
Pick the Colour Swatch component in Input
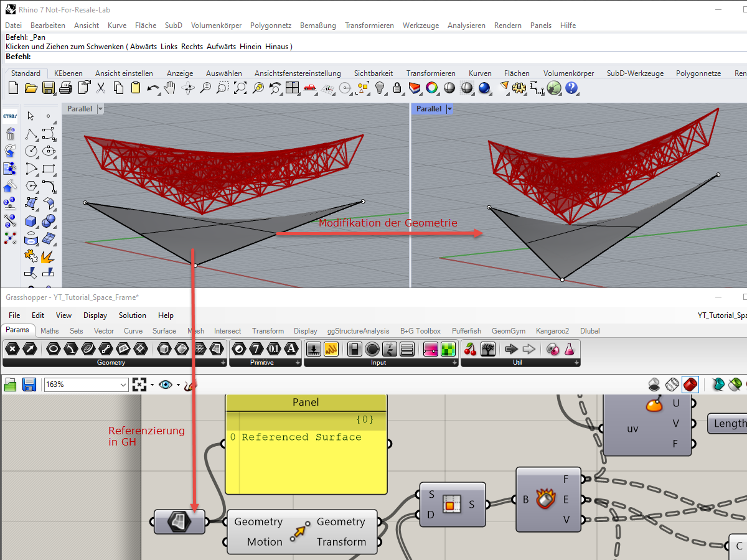[372, 348]
